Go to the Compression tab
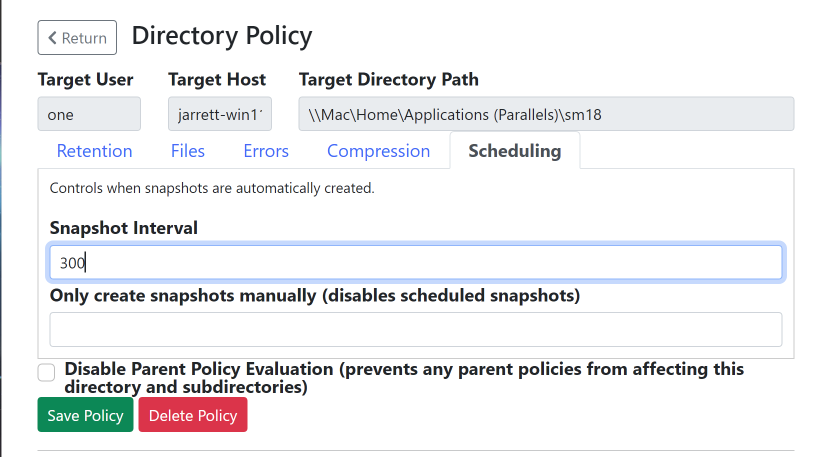820x457 pixels. click(378, 151)
